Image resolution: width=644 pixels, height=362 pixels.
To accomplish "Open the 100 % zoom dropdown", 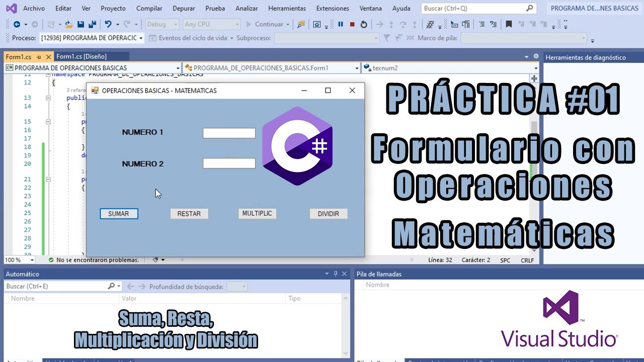I will click(20, 260).
